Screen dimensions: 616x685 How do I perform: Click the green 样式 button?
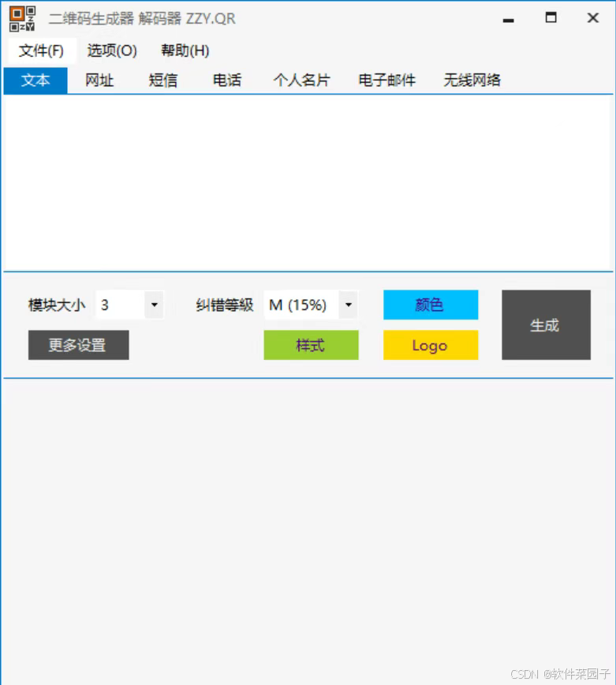point(312,345)
